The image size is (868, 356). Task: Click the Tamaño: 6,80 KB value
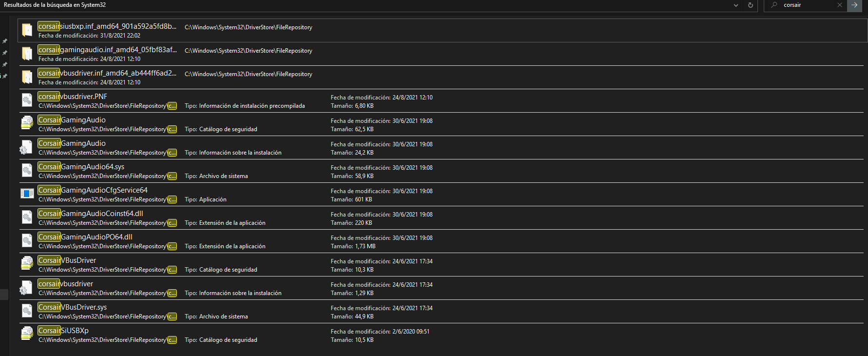[x=352, y=106]
